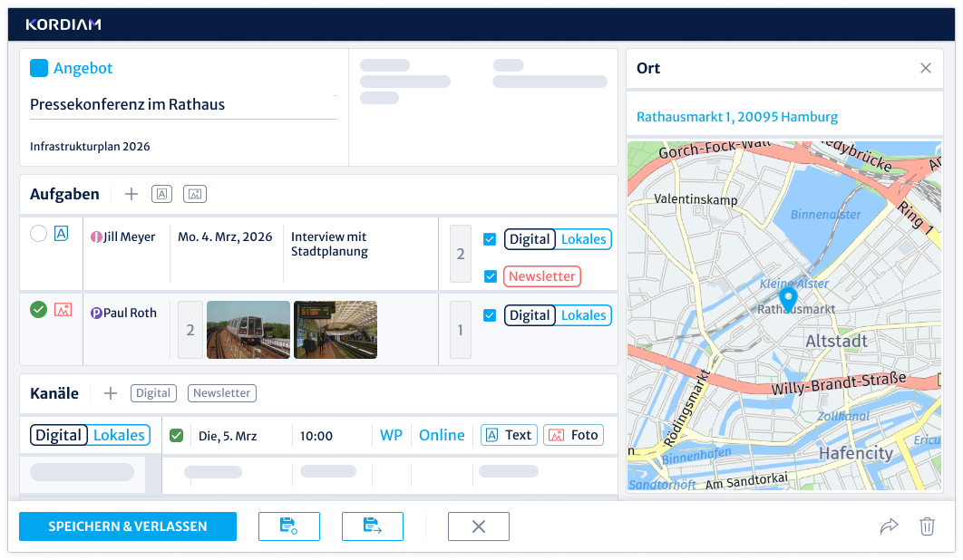
Task: Click the Foto format button
Action: (574, 435)
